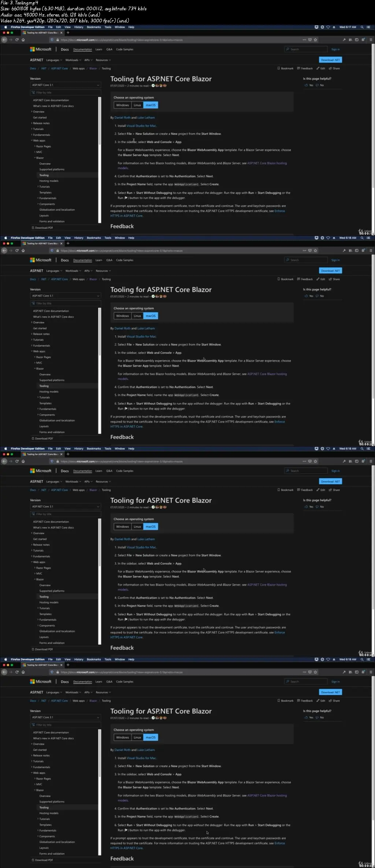Image resolution: width=375 pixels, height=868 pixels.
Task: Select the Linux OS pivot in the first frame
Action: coord(137,105)
